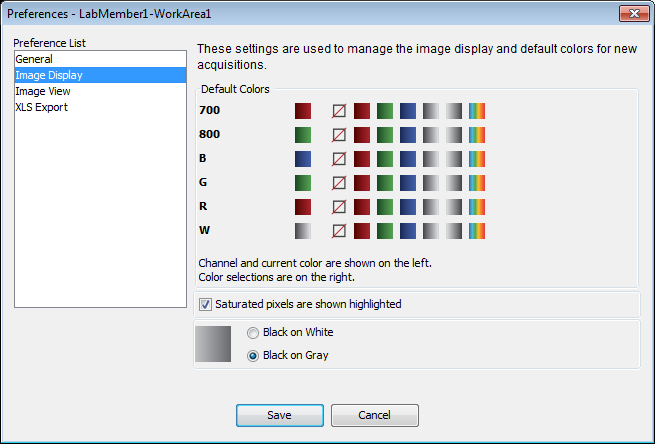Viewport: 655px width, 444px height.
Task: Choose rainbow pseudocolor for 800 channel
Action: point(477,135)
